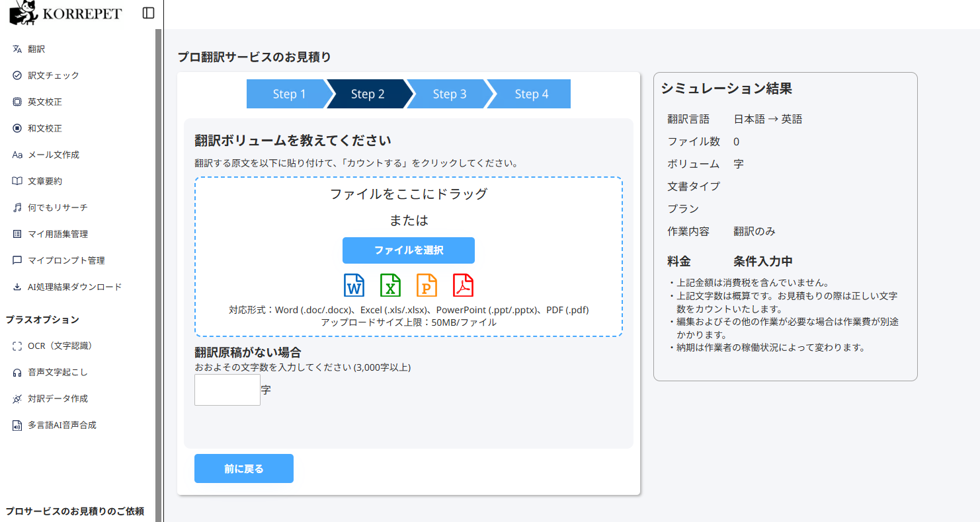Image resolution: width=980 pixels, height=522 pixels.
Task: Click the 多言語AI音声合成 audio file icon
Action: pyautogui.click(x=17, y=425)
